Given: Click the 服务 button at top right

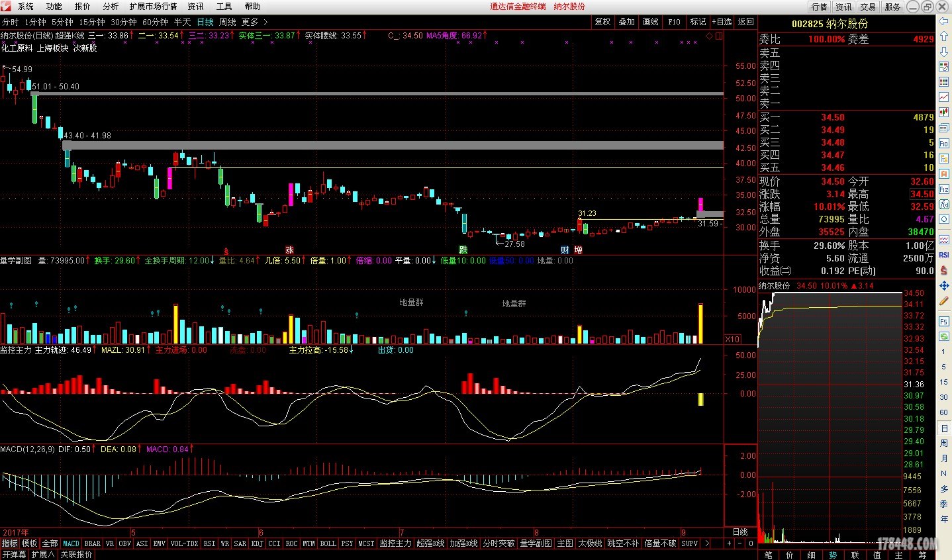Looking at the screenshot, I should (892, 7).
